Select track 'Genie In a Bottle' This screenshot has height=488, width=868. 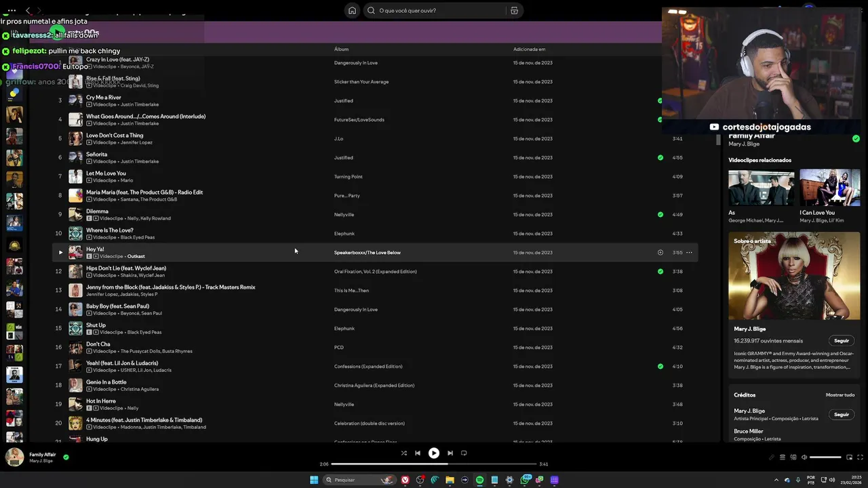tap(106, 382)
